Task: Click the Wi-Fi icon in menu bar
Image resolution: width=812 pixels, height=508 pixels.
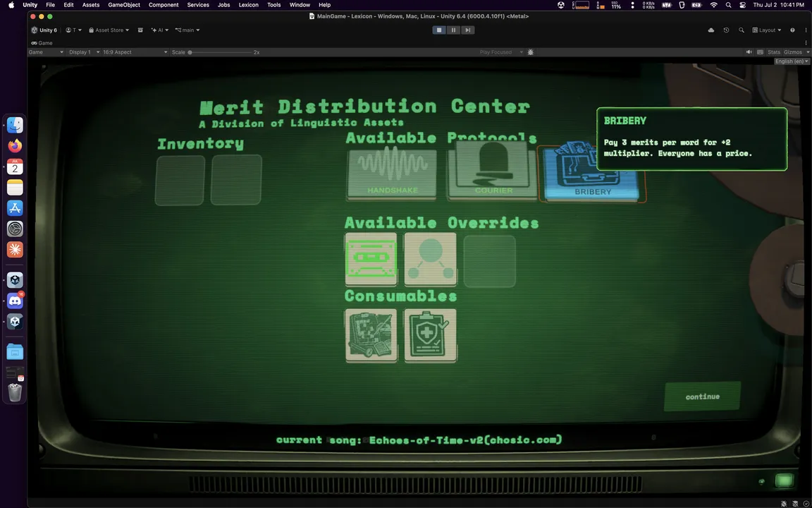Action: pyautogui.click(x=713, y=5)
